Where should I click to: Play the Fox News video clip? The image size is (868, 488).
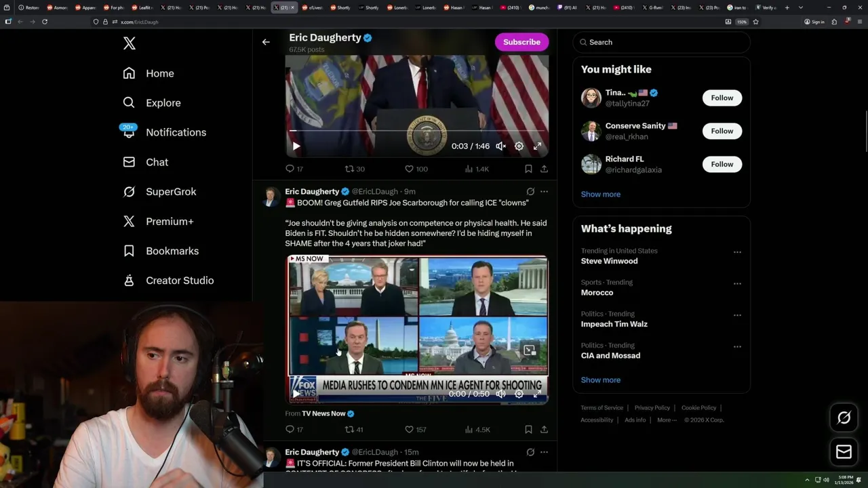[x=296, y=394]
